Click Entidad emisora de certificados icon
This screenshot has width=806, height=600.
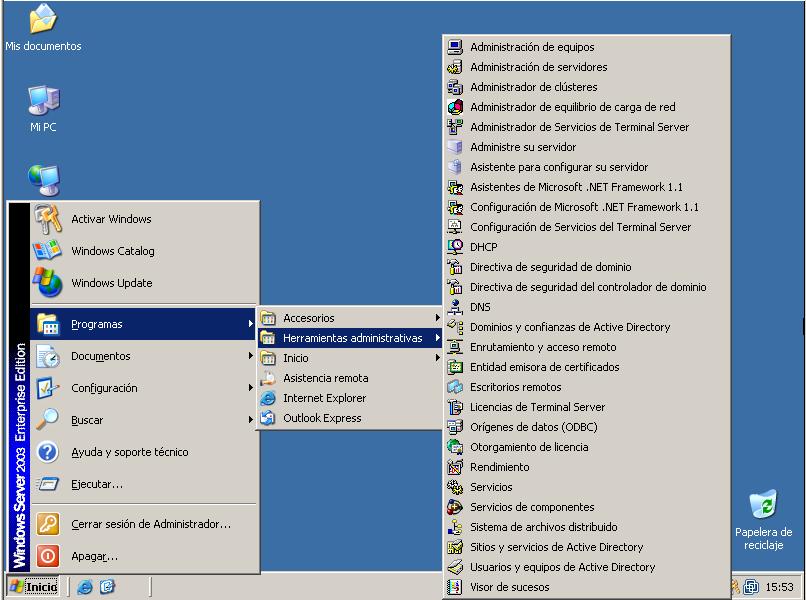pyautogui.click(x=455, y=367)
